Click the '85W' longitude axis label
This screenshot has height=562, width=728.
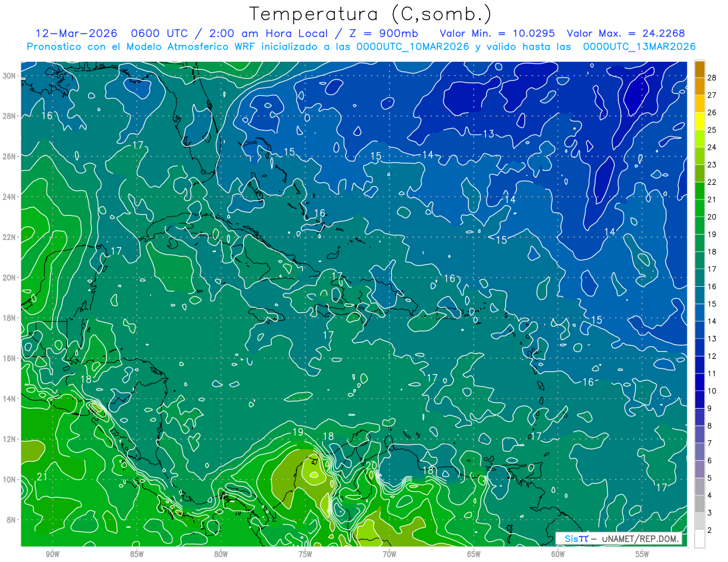click(137, 554)
